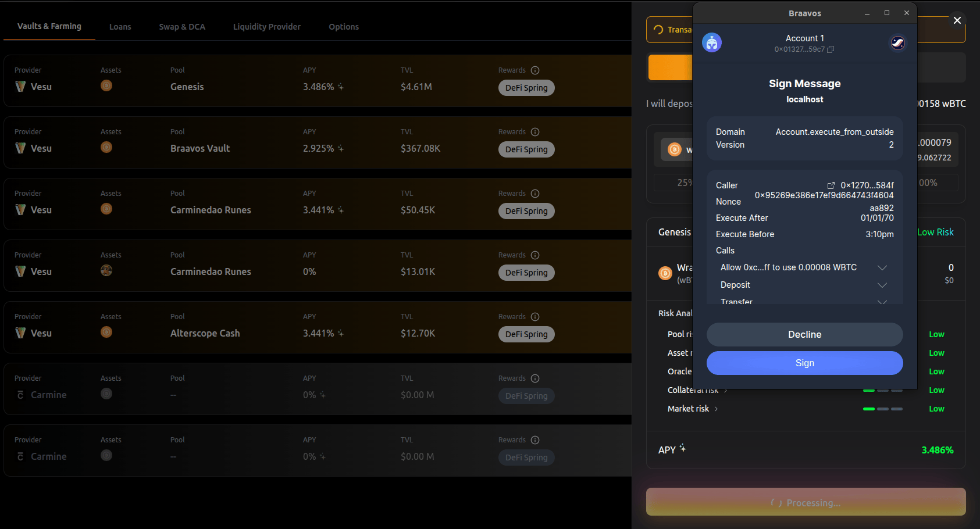This screenshot has width=980, height=529.
Task: Open Braavos account avatar
Action: coord(712,42)
